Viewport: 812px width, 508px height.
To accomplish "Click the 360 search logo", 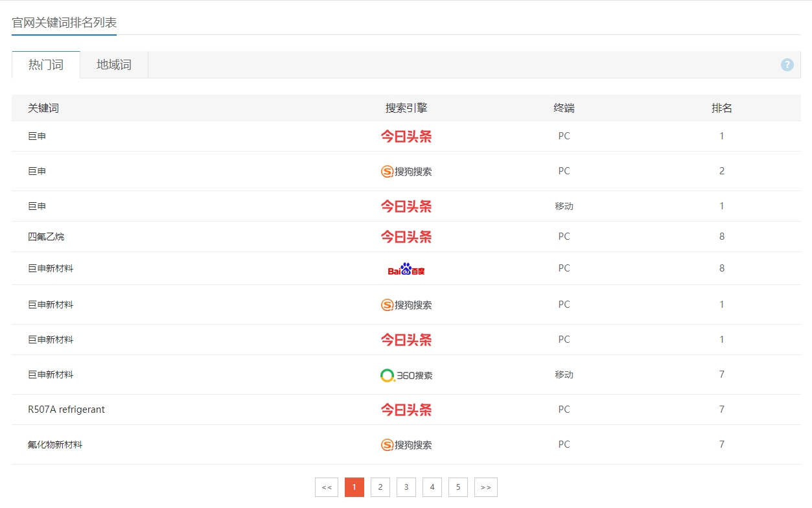I will click(406, 375).
